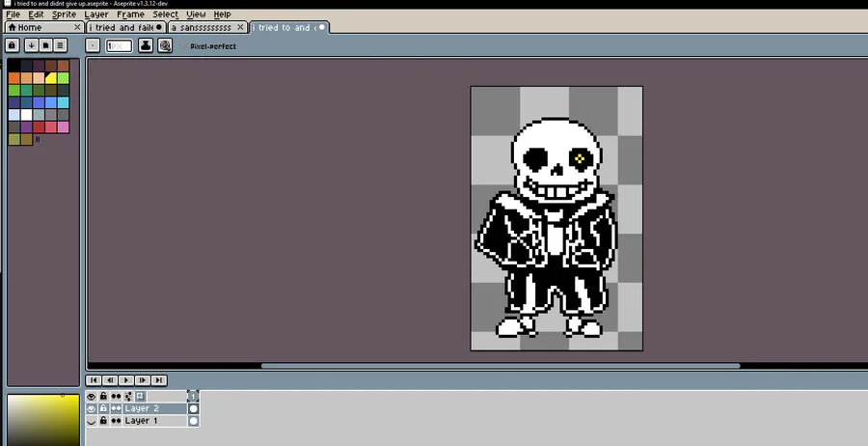868x446 pixels.
Task: Lock Layer 1 with padlock icon
Action: 103,421
